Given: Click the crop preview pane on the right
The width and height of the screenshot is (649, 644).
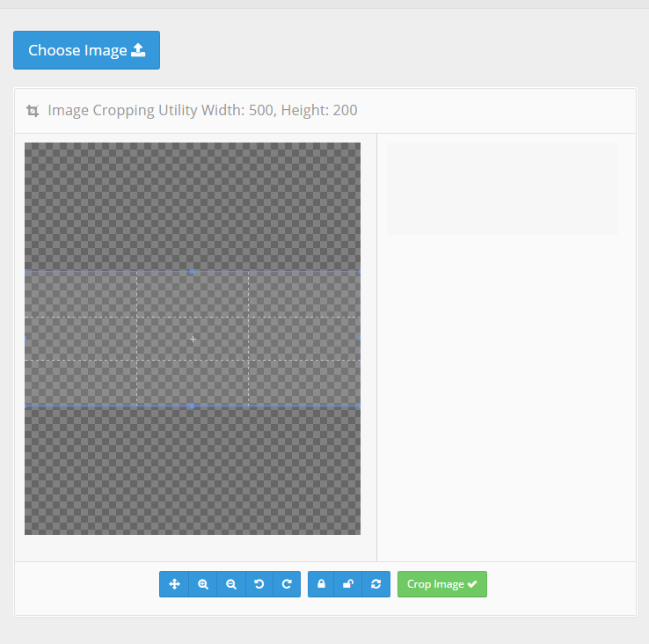Looking at the screenshot, I should (502, 188).
